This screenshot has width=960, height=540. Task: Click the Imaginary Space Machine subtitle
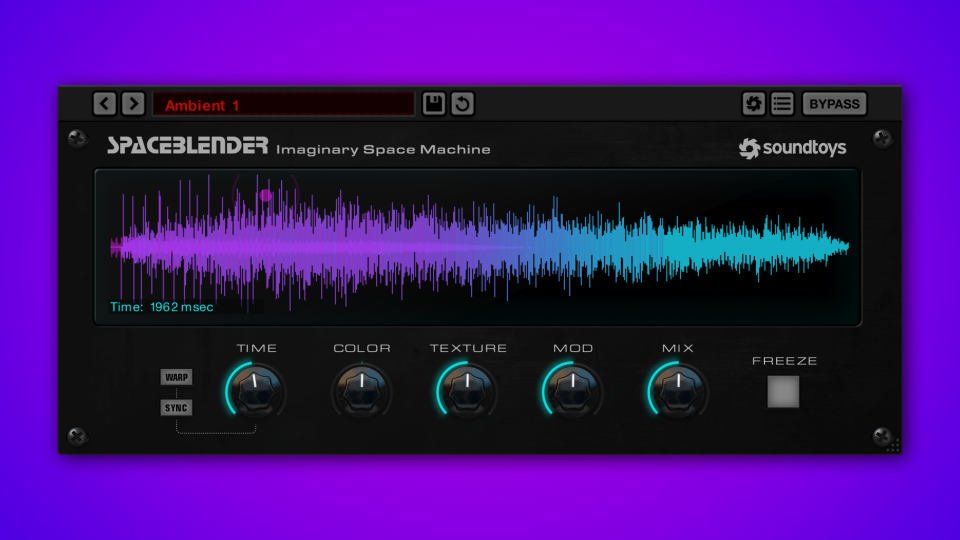(x=383, y=149)
